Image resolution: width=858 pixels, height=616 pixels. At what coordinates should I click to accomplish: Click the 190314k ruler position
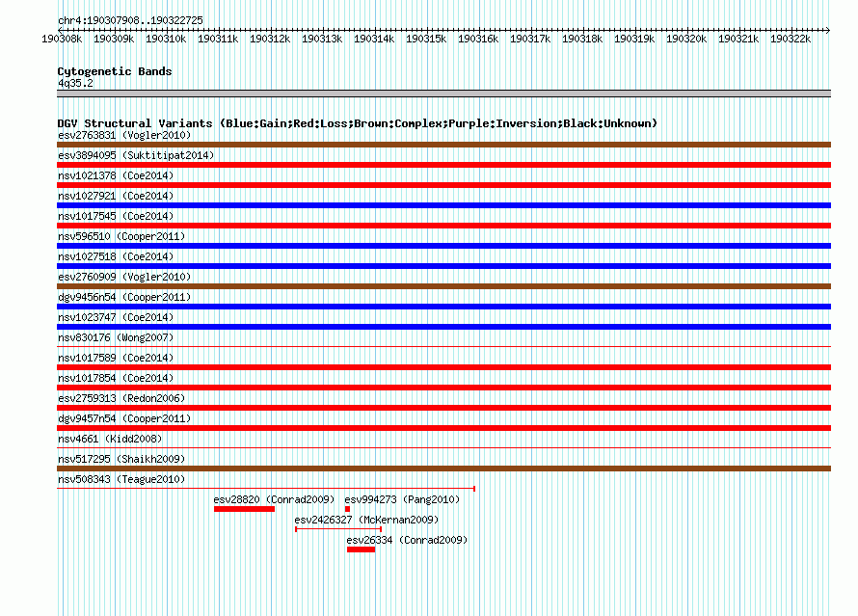[374, 39]
